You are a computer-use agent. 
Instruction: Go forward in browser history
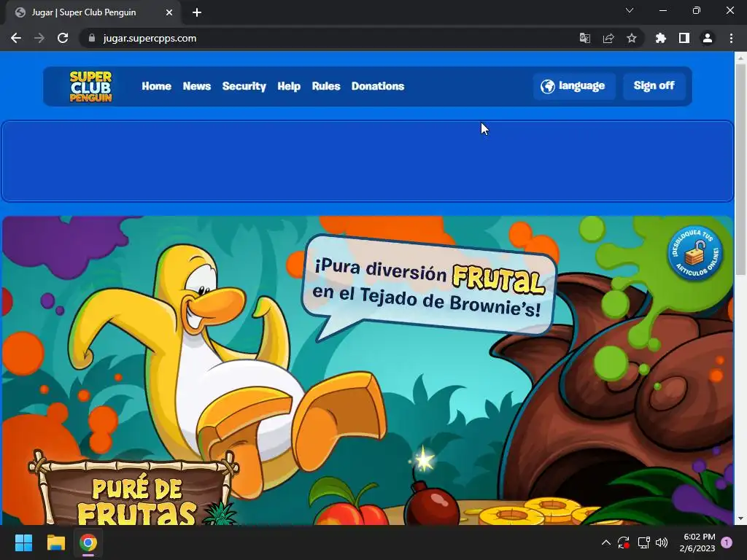39,38
